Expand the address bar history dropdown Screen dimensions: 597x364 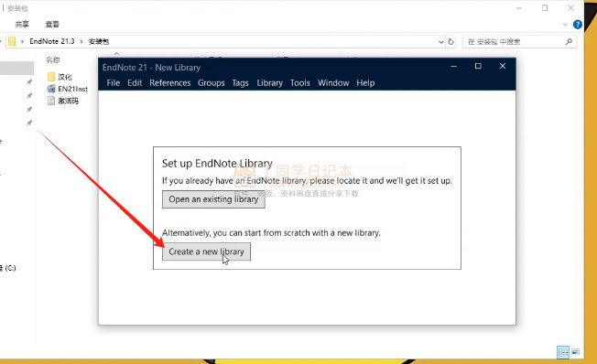click(441, 42)
